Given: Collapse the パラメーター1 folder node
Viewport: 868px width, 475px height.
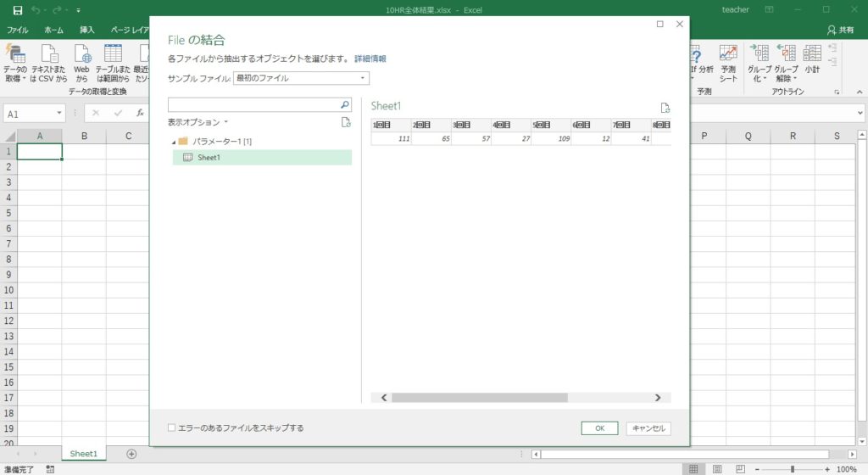Looking at the screenshot, I should click(173, 142).
